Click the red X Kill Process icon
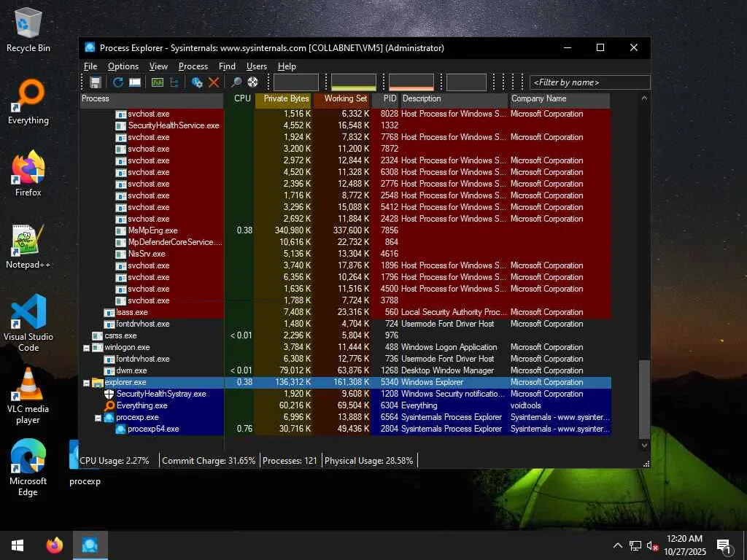The width and height of the screenshot is (747, 560). [214, 82]
